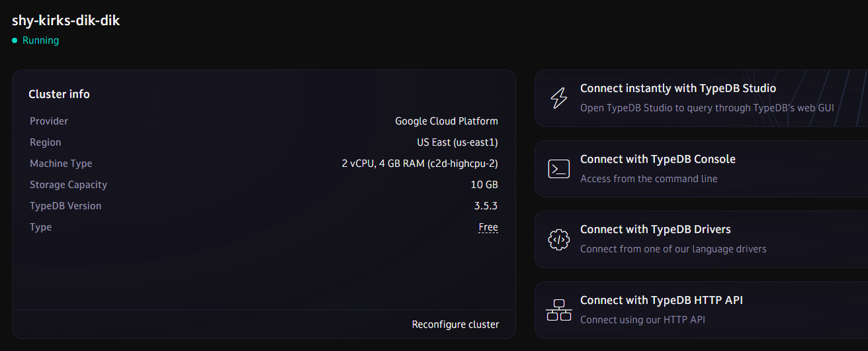This screenshot has width=868, height=351.
Task: Click Reconfigure cluster
Action: click(x=455, y=325)
